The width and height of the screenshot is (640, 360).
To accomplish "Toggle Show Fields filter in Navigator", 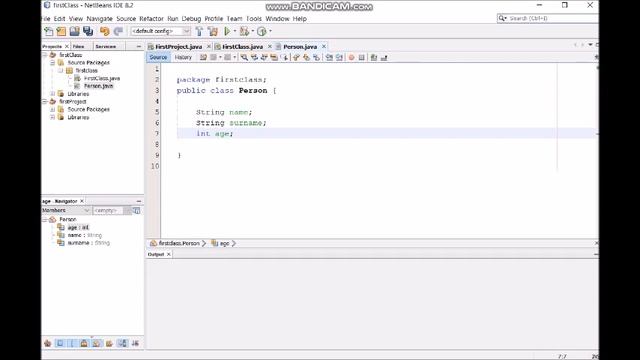I will pyautogui.click(x=60, y=343).
